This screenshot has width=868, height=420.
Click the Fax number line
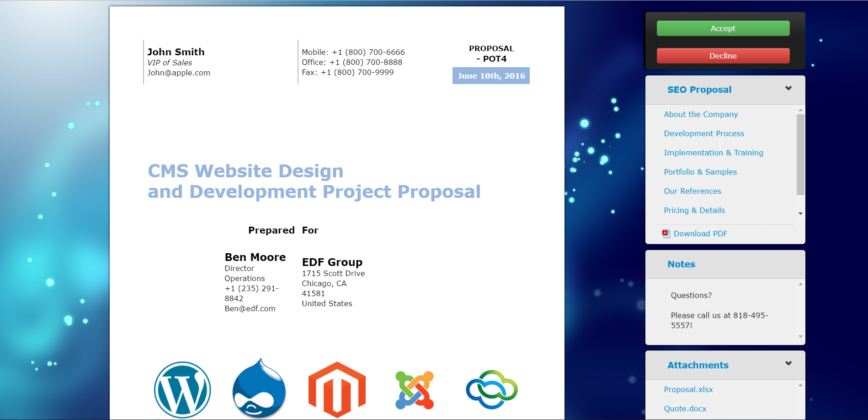point(348,72)
